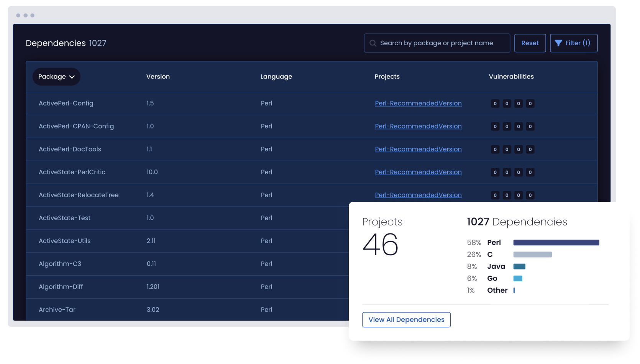Sort by the Language column header
Viewport: 640px width, 364px height.
coord(276,77)
